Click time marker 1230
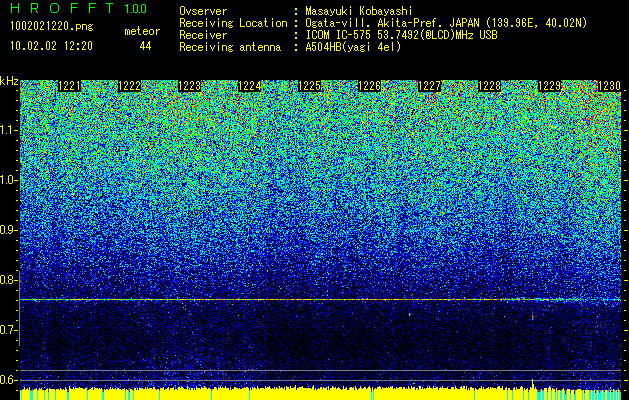 pos(609,86)
